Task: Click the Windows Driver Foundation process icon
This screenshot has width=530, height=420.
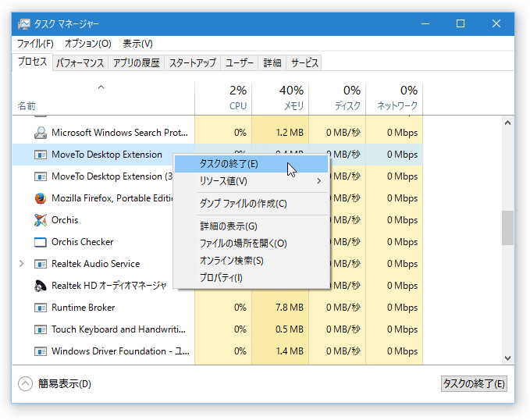Action: pyautogui.click(x=41, y=351)
